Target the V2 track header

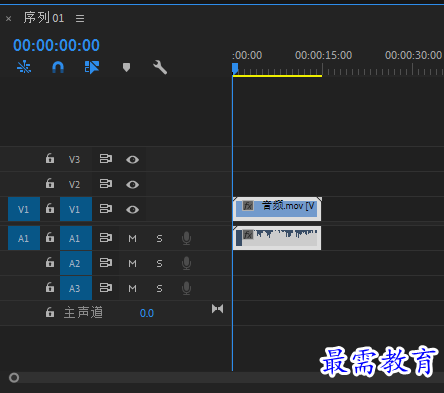point(75,184)
